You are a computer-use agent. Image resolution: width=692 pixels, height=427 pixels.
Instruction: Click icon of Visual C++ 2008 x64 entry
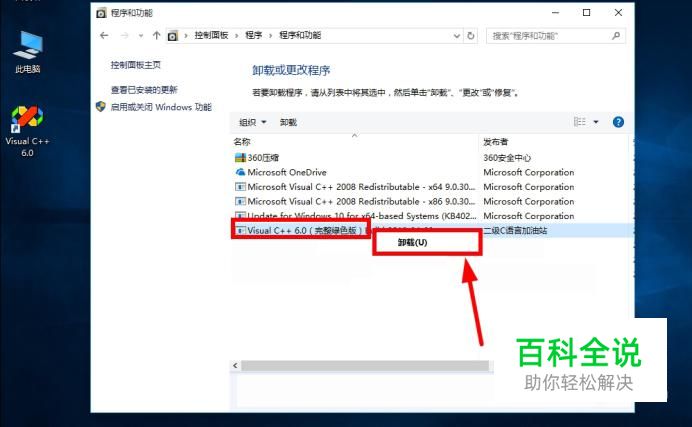pyautogui.click(x=240, y=187)
